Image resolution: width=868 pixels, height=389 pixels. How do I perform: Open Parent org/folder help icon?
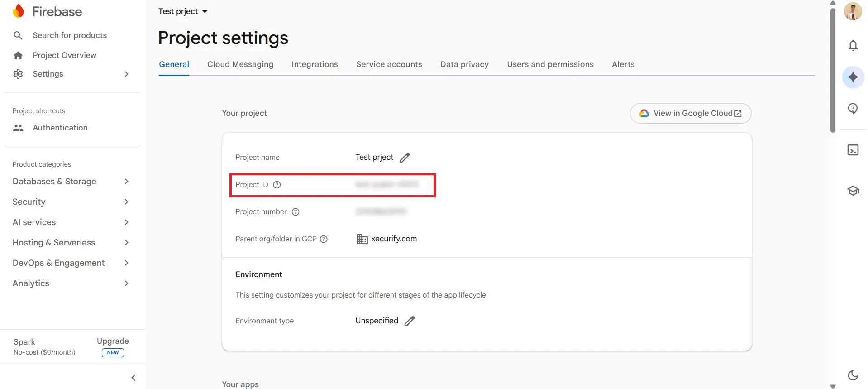coord(324,239)
